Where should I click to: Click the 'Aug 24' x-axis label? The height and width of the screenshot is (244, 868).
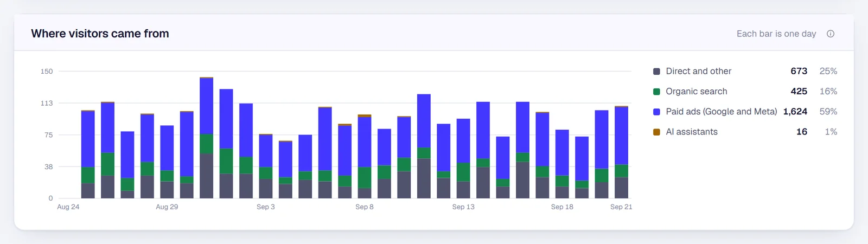click(x=68, y=207)
